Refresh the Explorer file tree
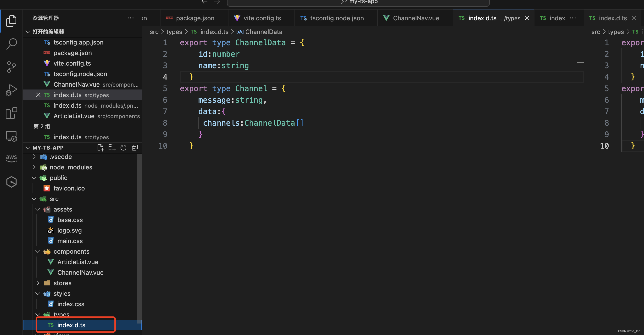The height and width of the screenshot is (335, 644). coord(123,147)
